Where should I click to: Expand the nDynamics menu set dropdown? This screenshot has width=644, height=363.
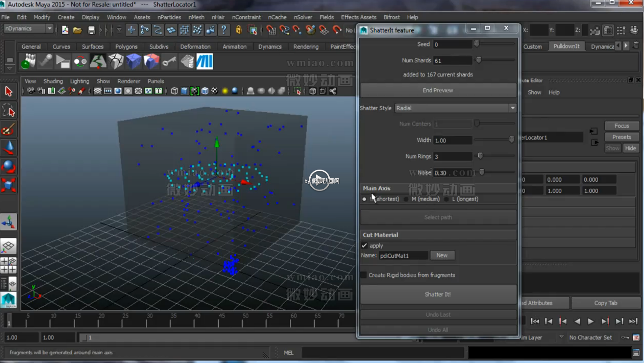50,28
